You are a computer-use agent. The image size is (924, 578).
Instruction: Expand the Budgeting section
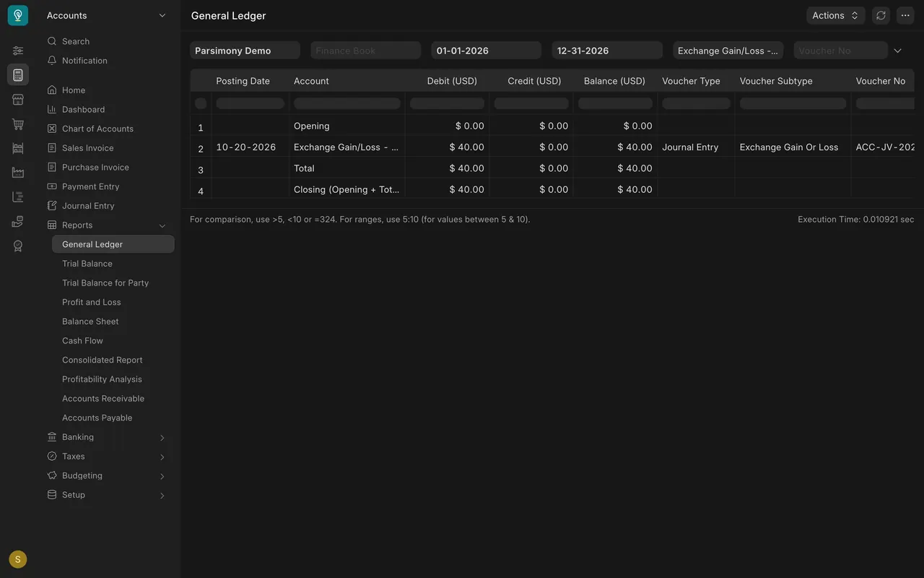point(162,476)
